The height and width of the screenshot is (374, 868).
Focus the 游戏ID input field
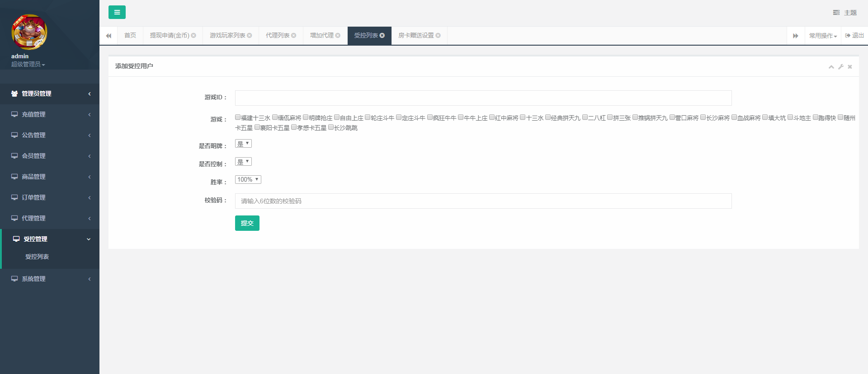(x=483, y=98)
